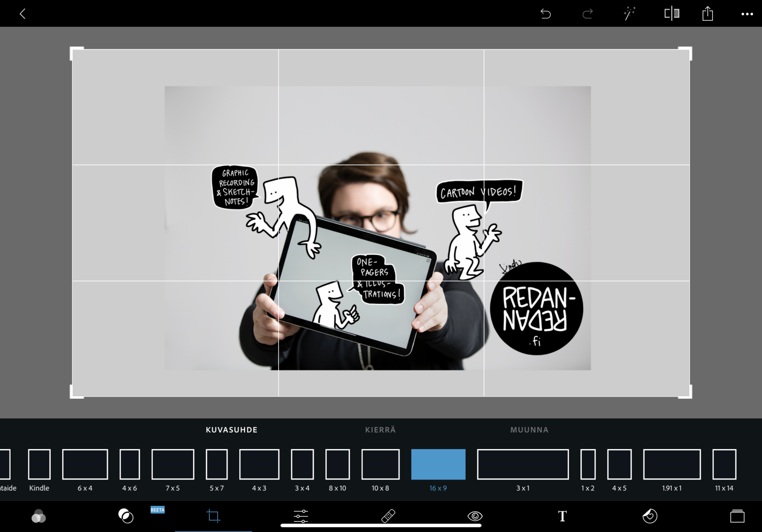Toggle before/after compare view

coord(672,14)
